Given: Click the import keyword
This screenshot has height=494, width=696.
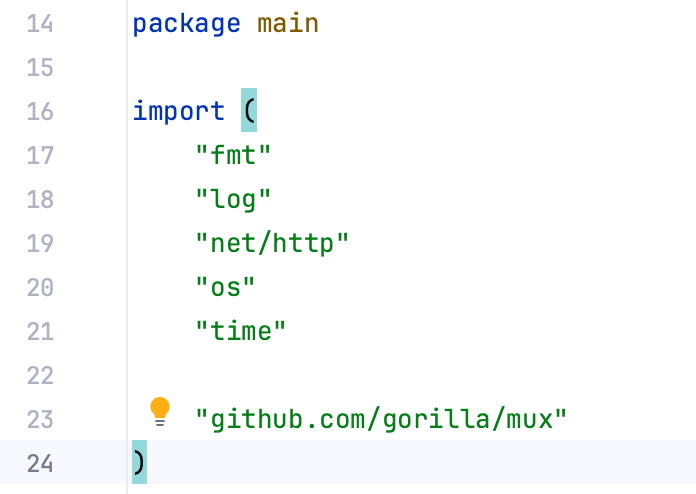Looking at the screenshot, I should point(179,111).
